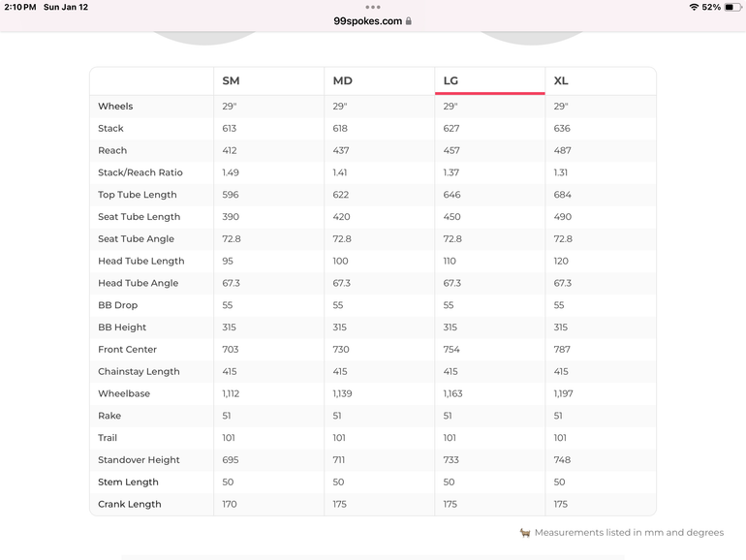The height and width of the screenshot is (560, 746).
Task: Select the SM size column header
Action: pos(231,80)
